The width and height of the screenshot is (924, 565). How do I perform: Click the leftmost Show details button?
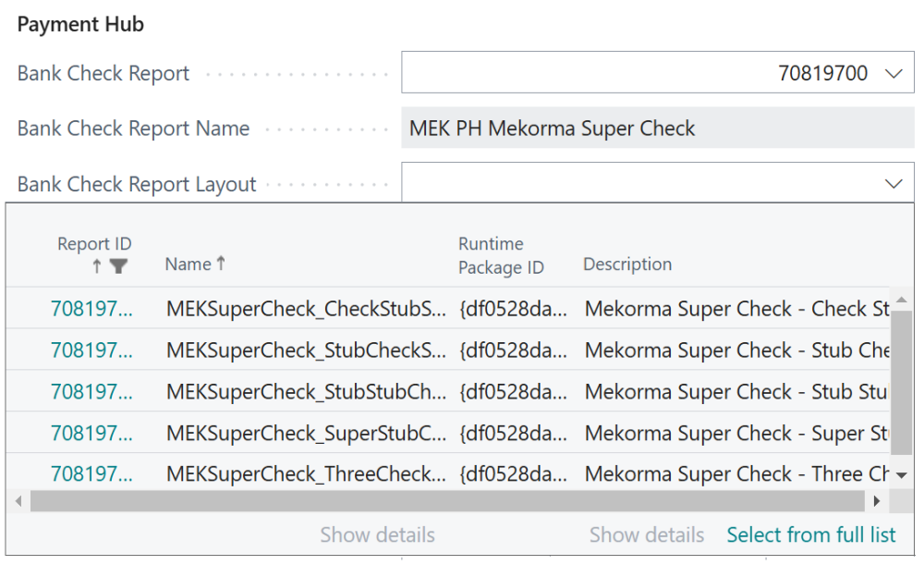tap(377, 534)
